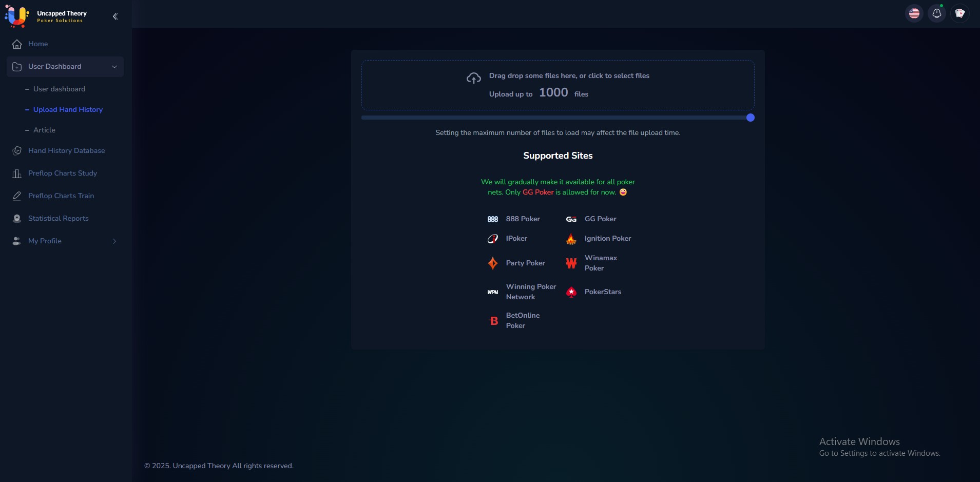Click the Uncapped Theory logo
Viewport: 980px width, 482px height.
[x=46, y=16]
